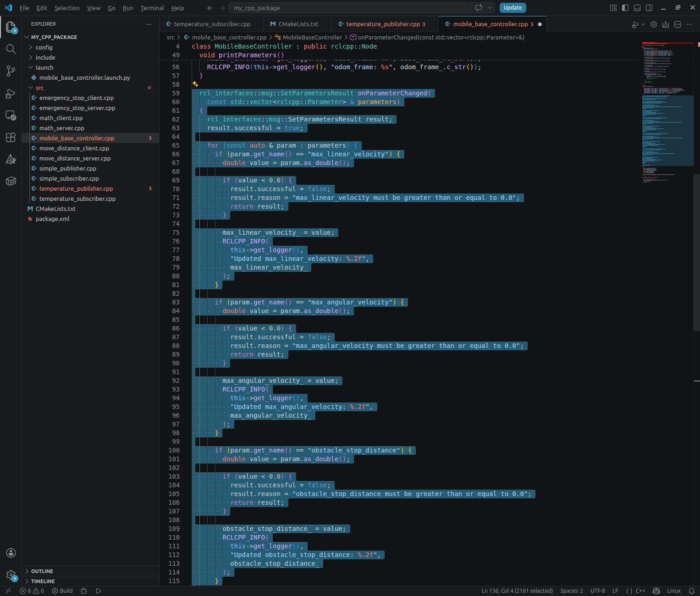Screen dimensions: 700x596
Task: Click Ln 136, Col 4 cursor position
Action: (517, 591)
